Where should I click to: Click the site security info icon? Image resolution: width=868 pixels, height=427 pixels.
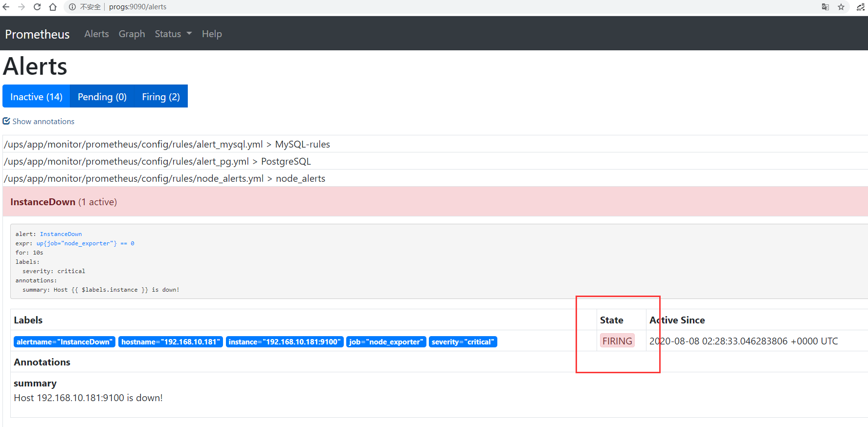72,7
